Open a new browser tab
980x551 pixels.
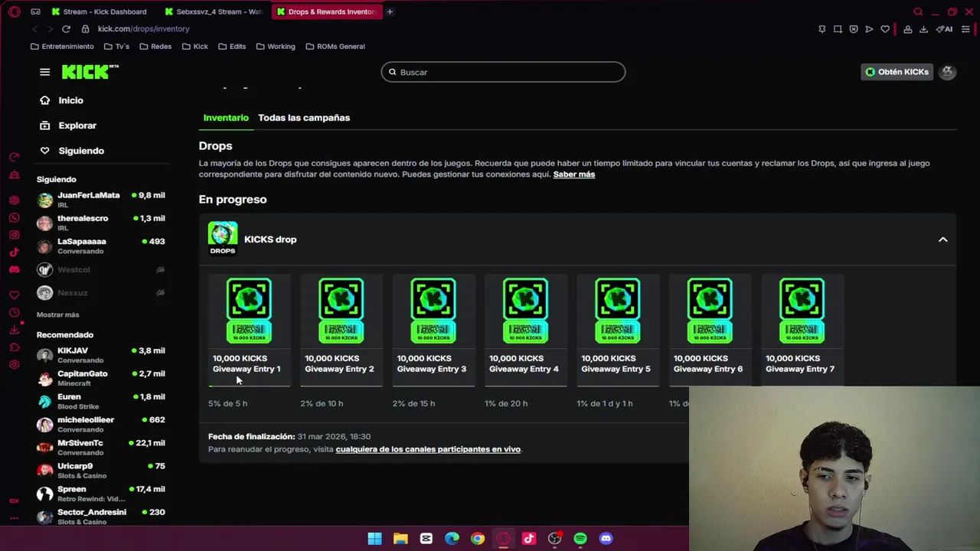coord(390,11)
